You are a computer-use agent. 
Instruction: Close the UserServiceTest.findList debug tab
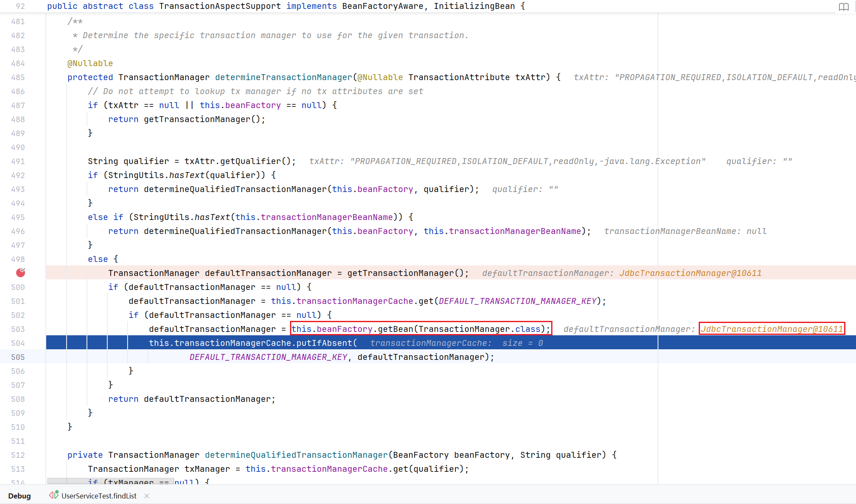[x=147, y=496]
